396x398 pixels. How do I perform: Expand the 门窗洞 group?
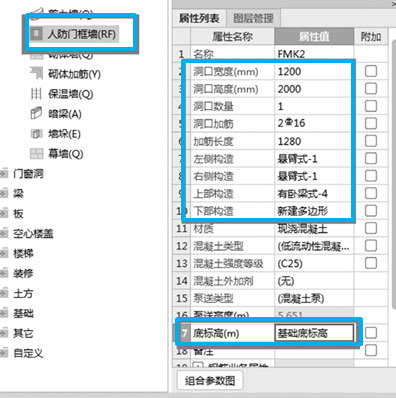pos(4,173)
